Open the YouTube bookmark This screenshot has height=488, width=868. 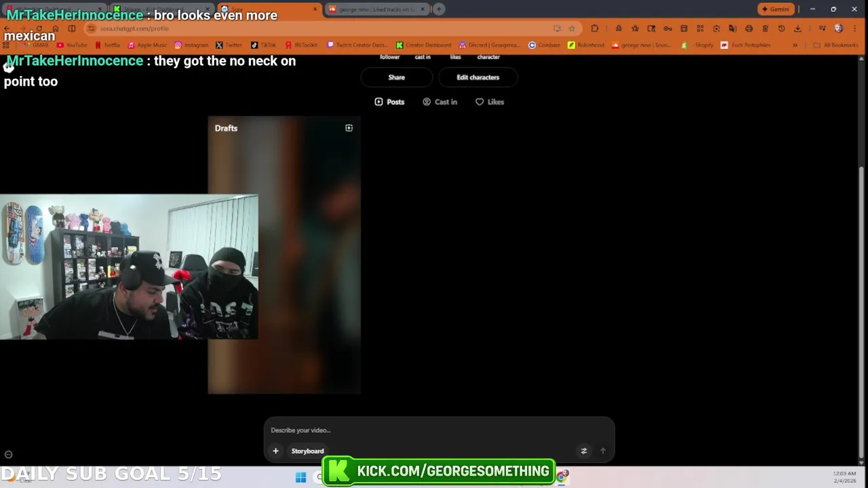pos(71,45)
